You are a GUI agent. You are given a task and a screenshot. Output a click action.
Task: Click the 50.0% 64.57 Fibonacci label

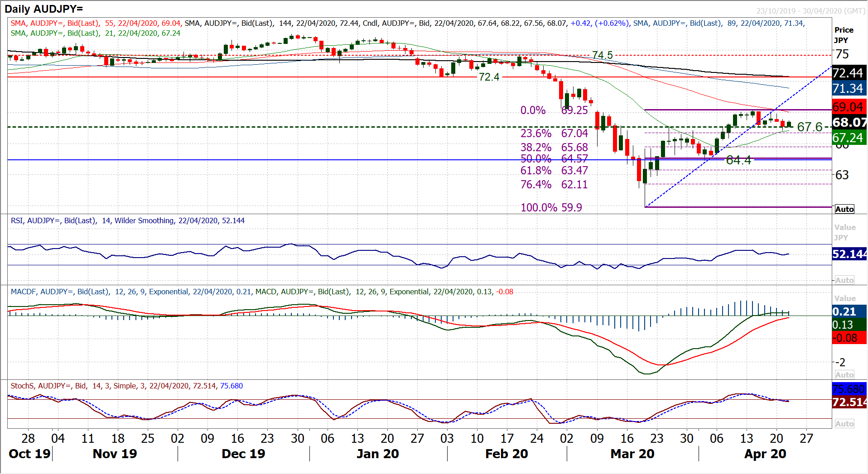[x=554, y=158]
